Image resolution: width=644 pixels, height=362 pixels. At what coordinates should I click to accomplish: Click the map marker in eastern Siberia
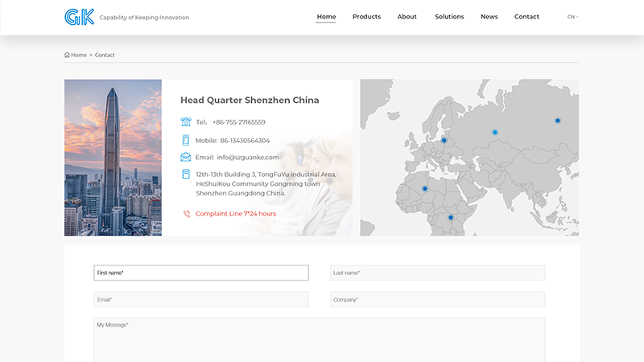coord(557,121)
